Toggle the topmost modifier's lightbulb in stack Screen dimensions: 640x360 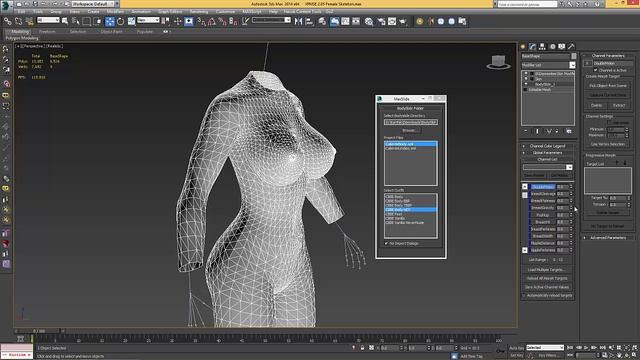pyautogui.click(x=526, y=73)
